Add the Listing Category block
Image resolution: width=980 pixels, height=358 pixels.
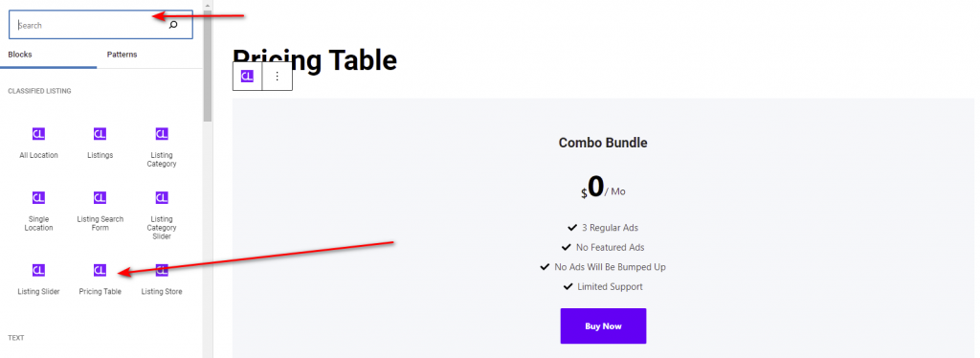tap(161, 147)
